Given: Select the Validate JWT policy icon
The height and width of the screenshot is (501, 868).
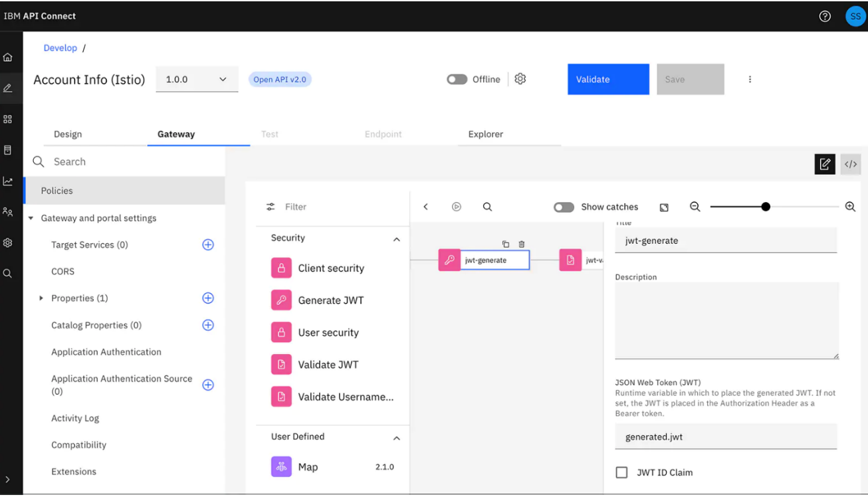Looking at the screenshot, I should point(281,365).
